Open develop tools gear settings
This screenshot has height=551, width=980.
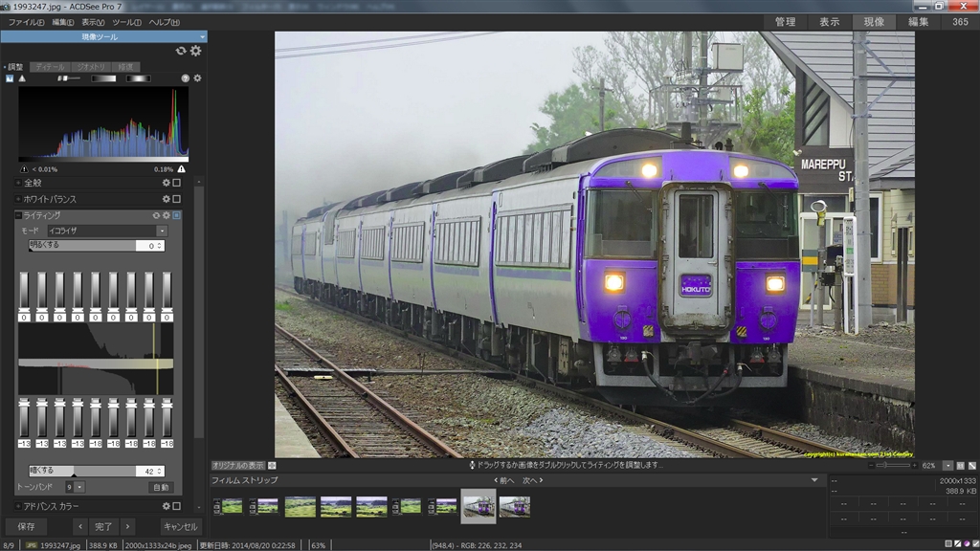[x=196, y=51]
